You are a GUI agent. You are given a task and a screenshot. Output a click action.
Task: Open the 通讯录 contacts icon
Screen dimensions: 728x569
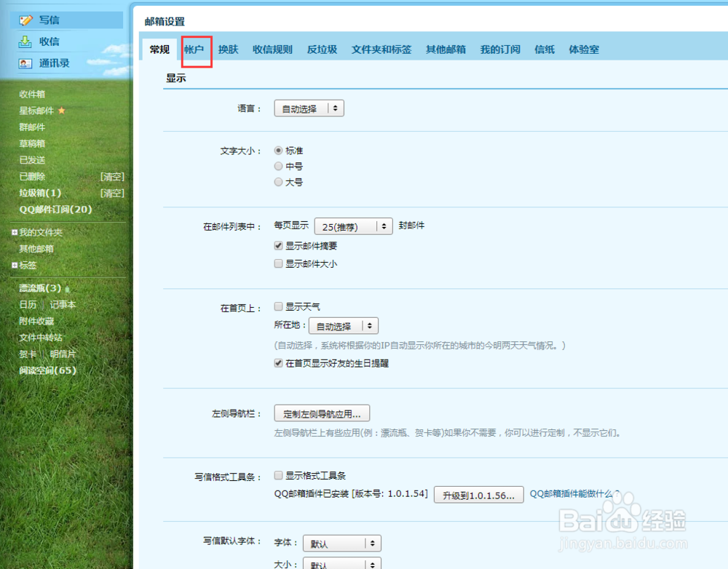coord(25,63)
